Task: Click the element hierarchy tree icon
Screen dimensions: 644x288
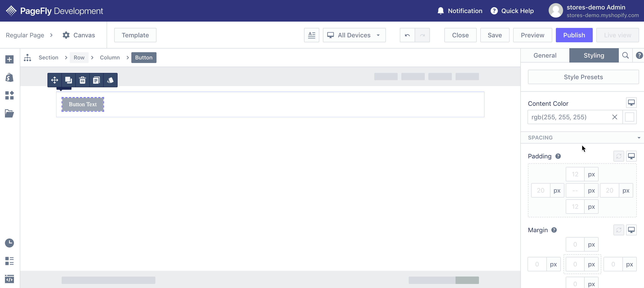Action: pyautogui.click(x=27, y=58)
